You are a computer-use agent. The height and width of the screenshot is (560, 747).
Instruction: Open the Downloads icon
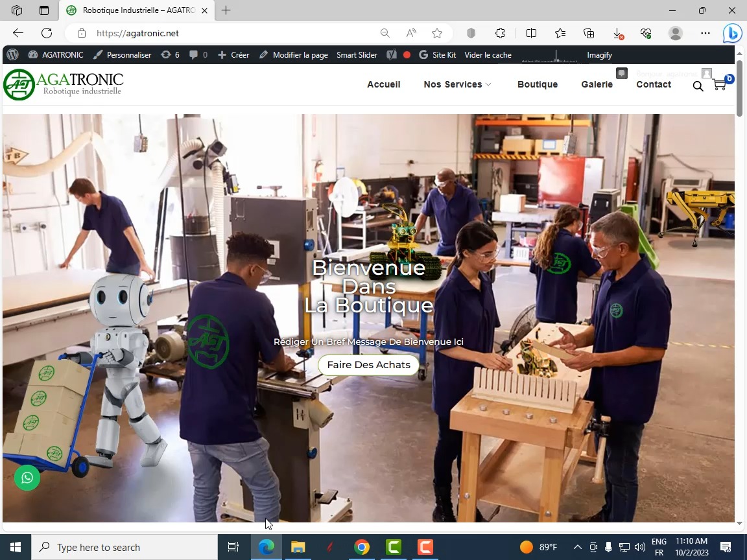[618, 33]
